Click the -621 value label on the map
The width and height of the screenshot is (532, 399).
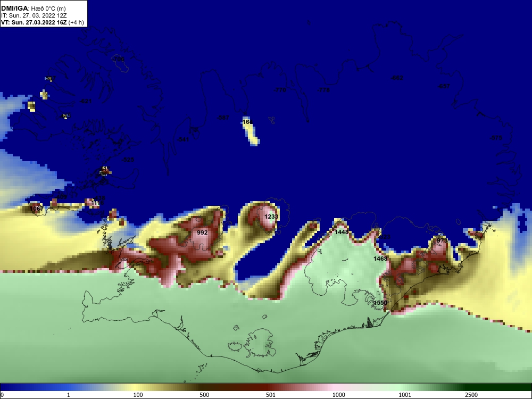(x=86, y=101)
